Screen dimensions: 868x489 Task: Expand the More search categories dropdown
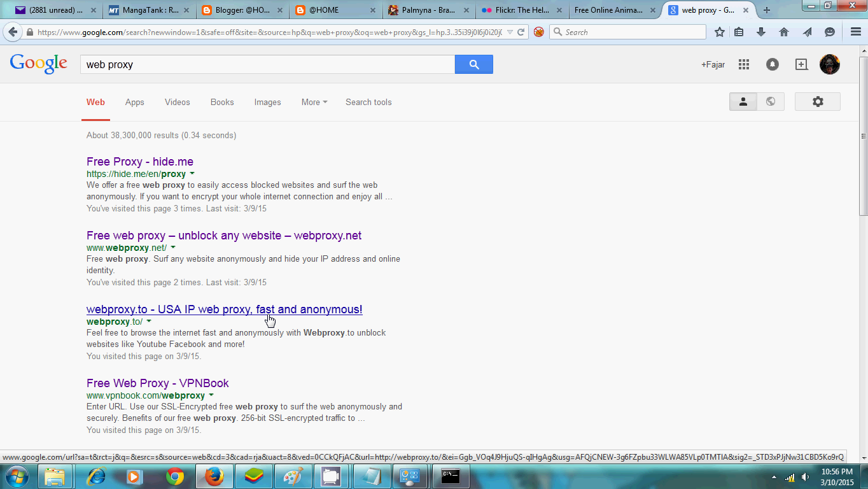(x=314, y=102)
